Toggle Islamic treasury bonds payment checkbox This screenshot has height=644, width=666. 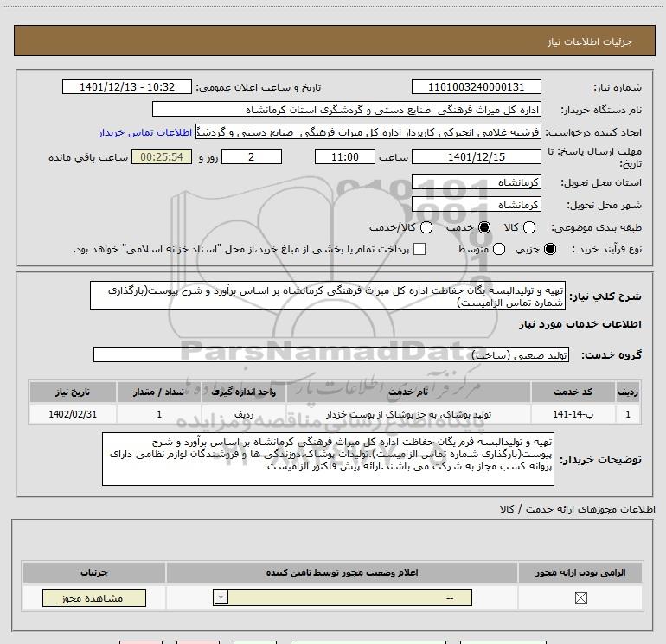[419, 249]
